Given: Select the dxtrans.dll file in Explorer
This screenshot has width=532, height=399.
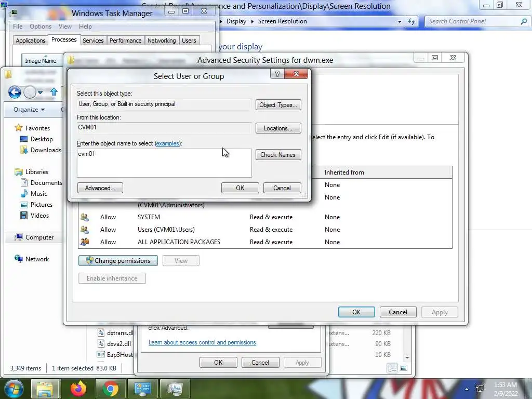Looking at the screenshot, I should tap(115, 333).
